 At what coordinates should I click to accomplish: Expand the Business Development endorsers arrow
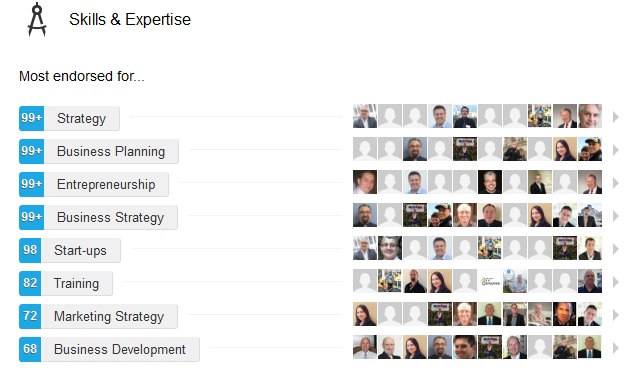[x=615, y=347]
